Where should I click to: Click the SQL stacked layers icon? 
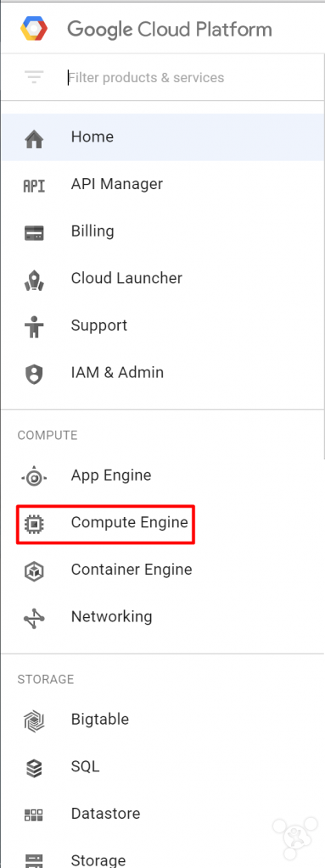pyautogui.click(x=34, y=768)
